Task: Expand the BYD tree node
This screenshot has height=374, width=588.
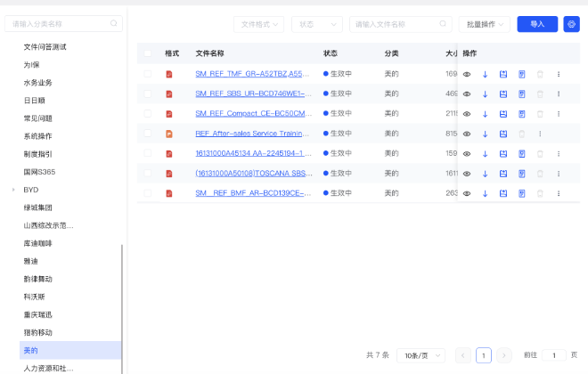Action: (x=13, y=190)
